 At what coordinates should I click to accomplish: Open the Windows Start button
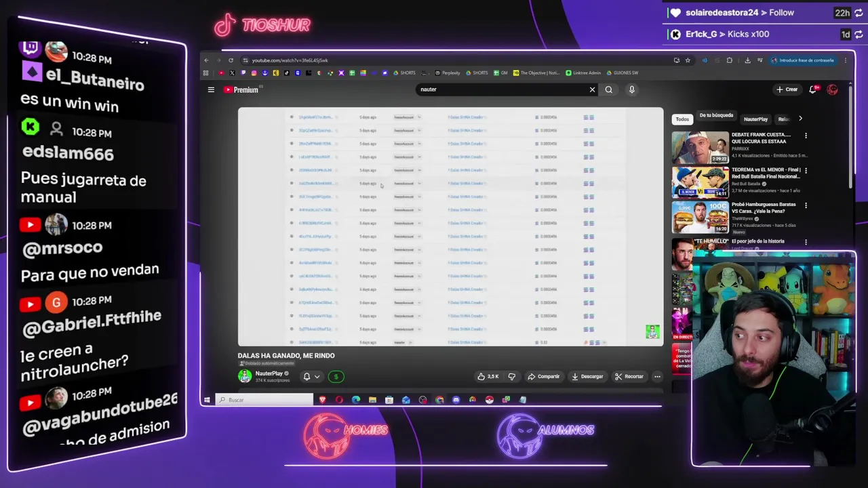click(207, 400)
